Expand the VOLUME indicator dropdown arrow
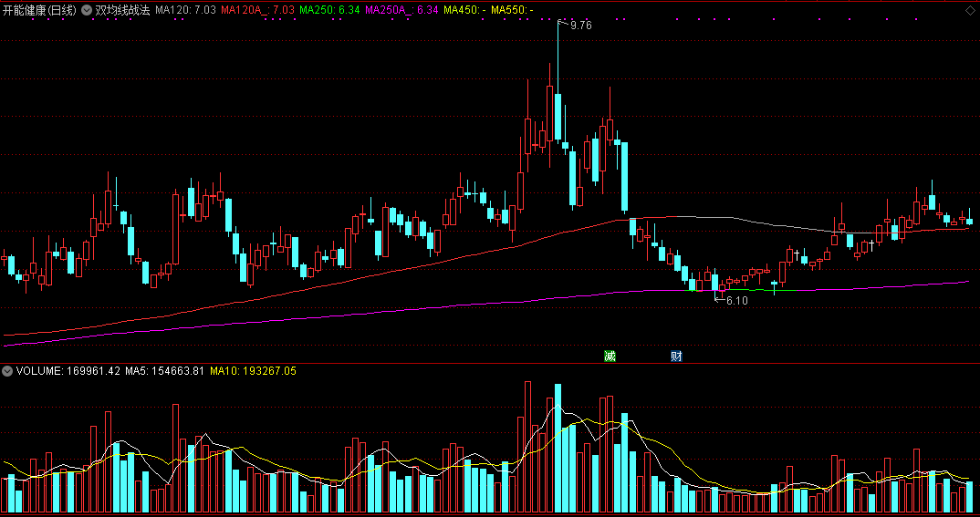 pyautogui.click(x=7, y=371)
